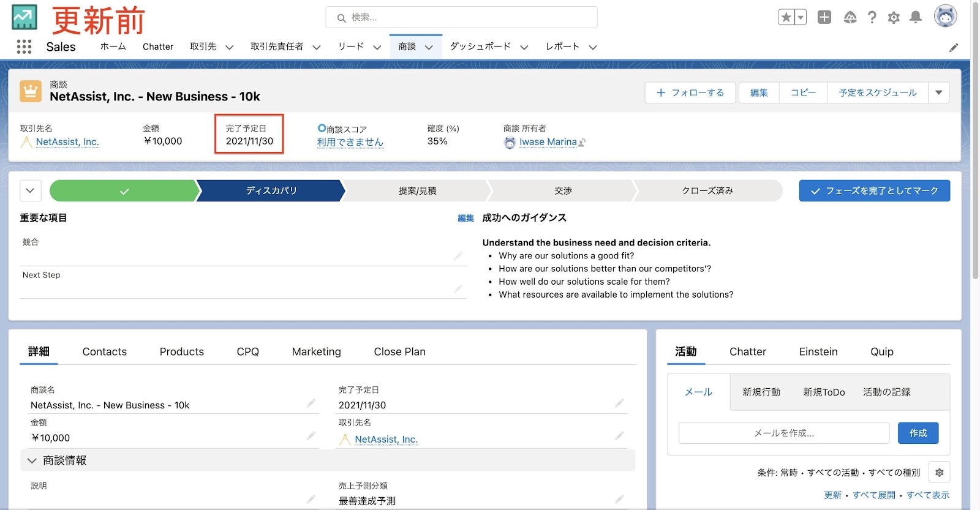Expand the 取引先 nav dropdown chevron
980x510 pixels.
tap(229, 47)
